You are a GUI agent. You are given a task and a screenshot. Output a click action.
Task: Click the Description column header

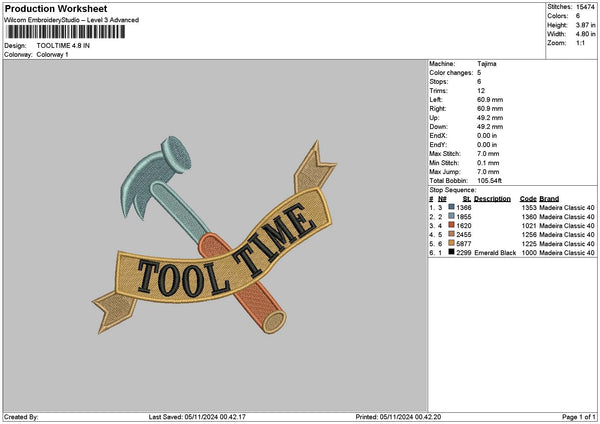coord(492,198)
